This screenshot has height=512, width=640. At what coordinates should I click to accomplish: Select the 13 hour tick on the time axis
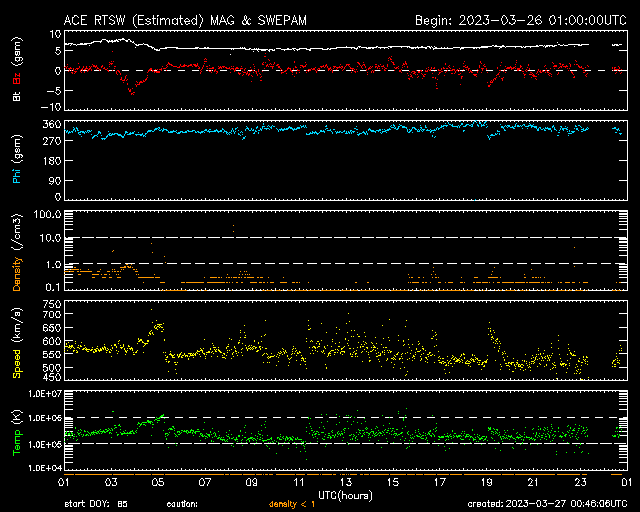click(x=345, y=482)
